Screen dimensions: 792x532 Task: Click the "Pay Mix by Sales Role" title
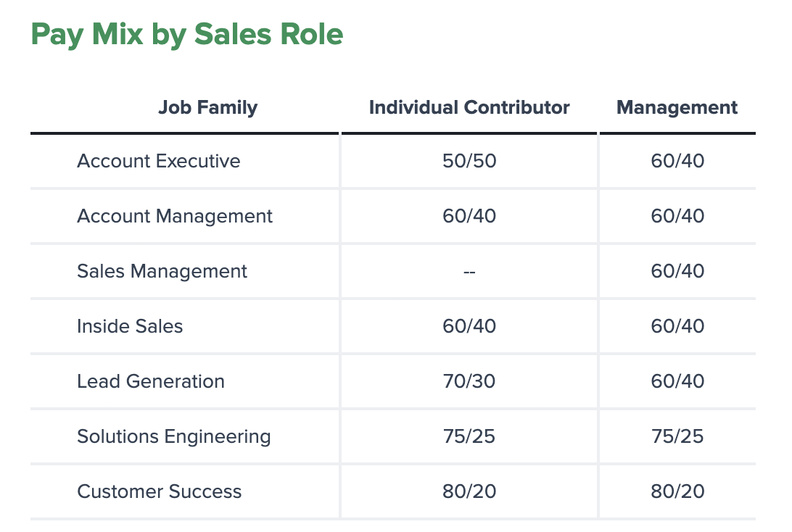(x=186, y=35)
